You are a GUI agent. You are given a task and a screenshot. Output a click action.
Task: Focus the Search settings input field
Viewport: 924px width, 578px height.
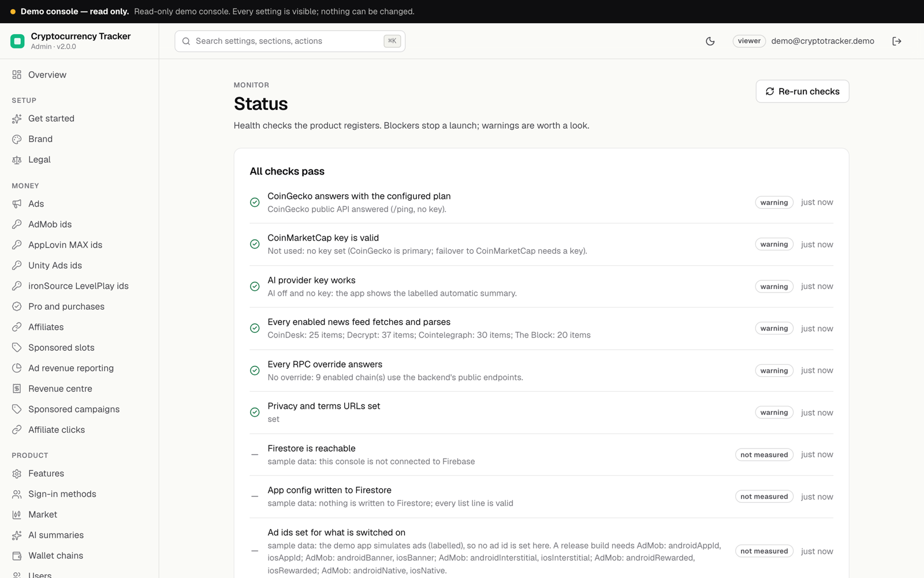(x=290, y=41)
